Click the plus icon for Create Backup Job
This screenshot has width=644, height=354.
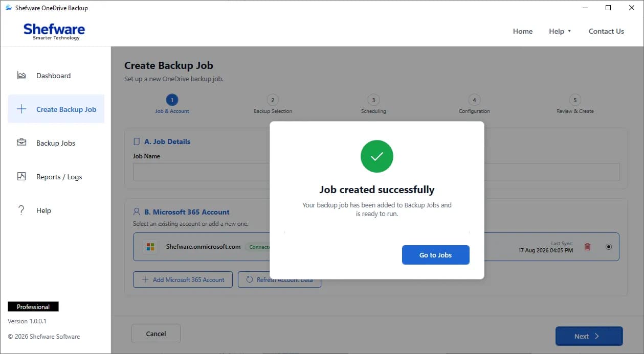(21, 109)
